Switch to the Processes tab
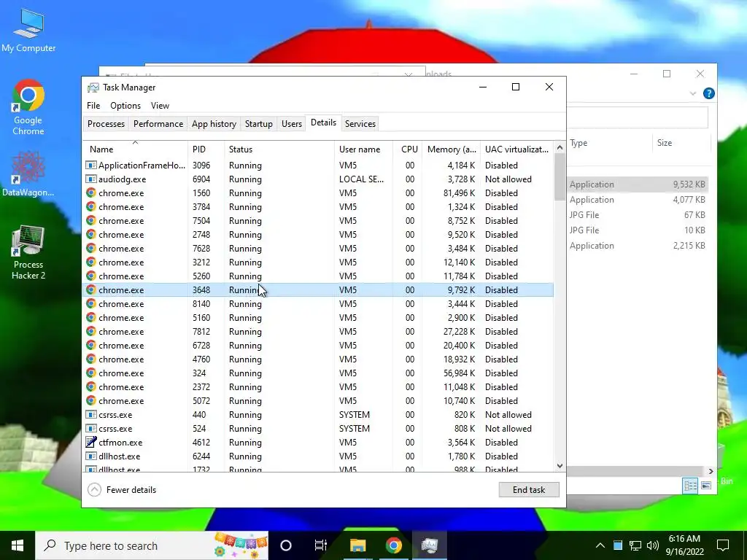The height and width of the screenshot is (560, 747). [106, 124]
